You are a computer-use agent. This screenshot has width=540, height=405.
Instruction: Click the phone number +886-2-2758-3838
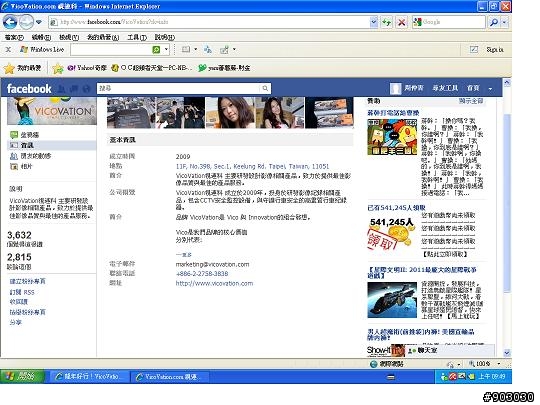pyautogui.click(x=202, y=274)
